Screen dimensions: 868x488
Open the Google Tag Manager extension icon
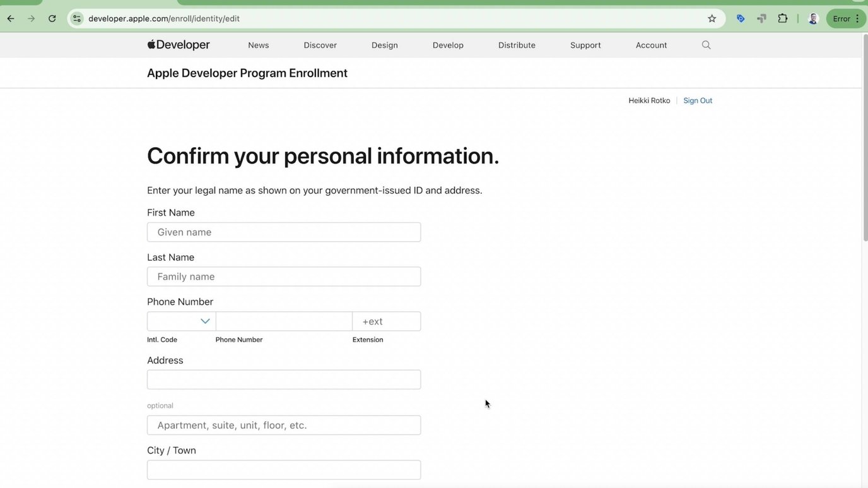(x=761, y=18)
